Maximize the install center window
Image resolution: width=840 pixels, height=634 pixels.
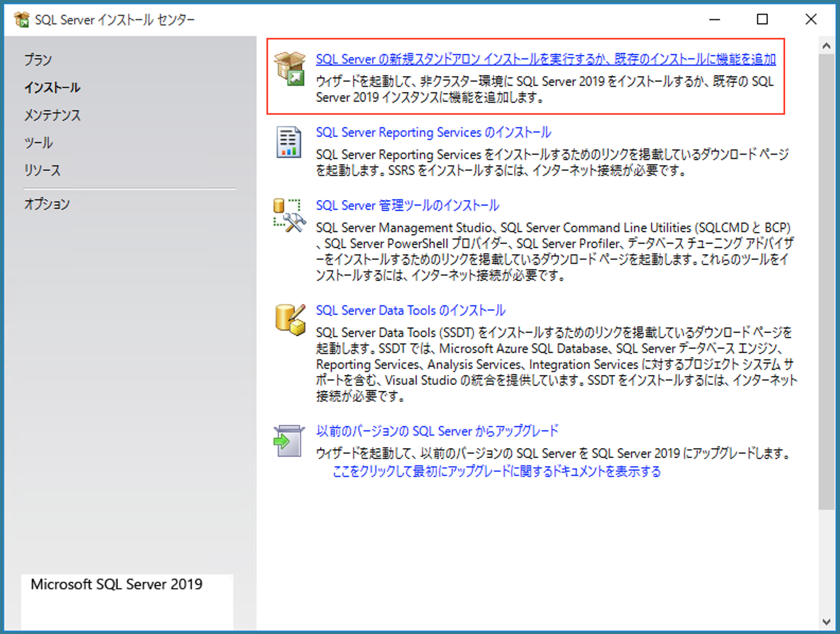coord(763,20)
